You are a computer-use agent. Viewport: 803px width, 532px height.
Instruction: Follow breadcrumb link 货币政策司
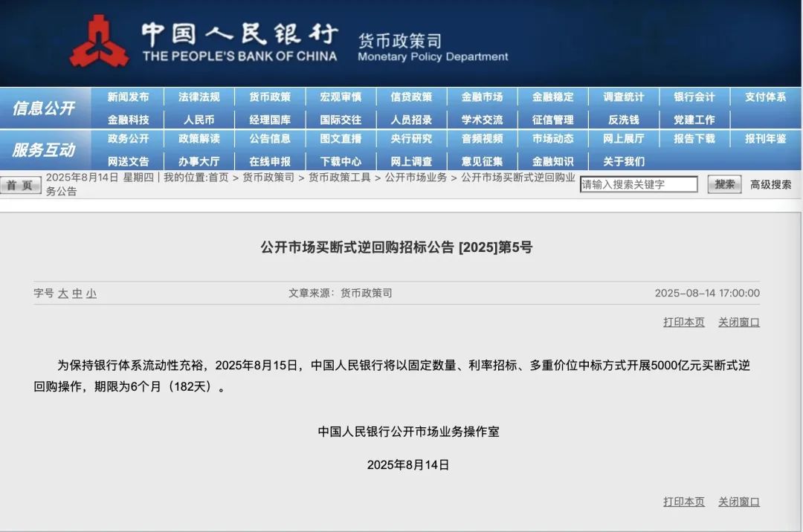(x=268, y=178)
